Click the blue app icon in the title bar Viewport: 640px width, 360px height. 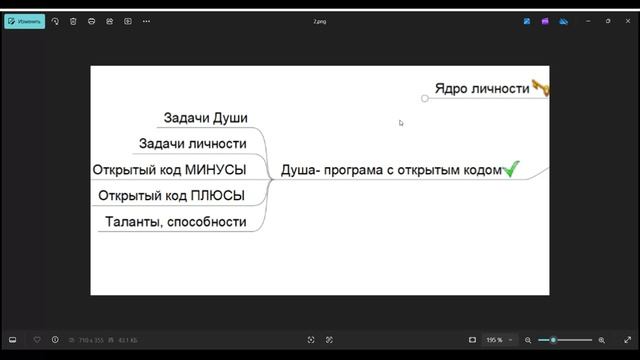[527, 21]
